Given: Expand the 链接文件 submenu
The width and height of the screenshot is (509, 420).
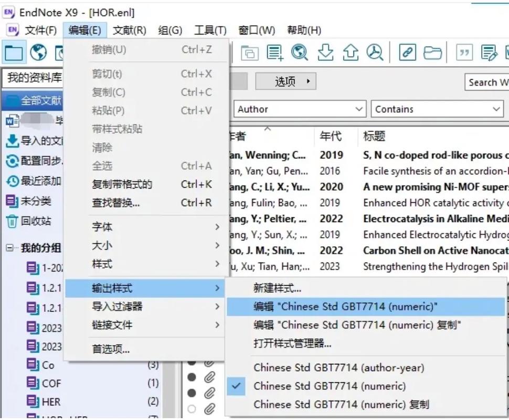Looking at the screenshot, I should (145, 325).
